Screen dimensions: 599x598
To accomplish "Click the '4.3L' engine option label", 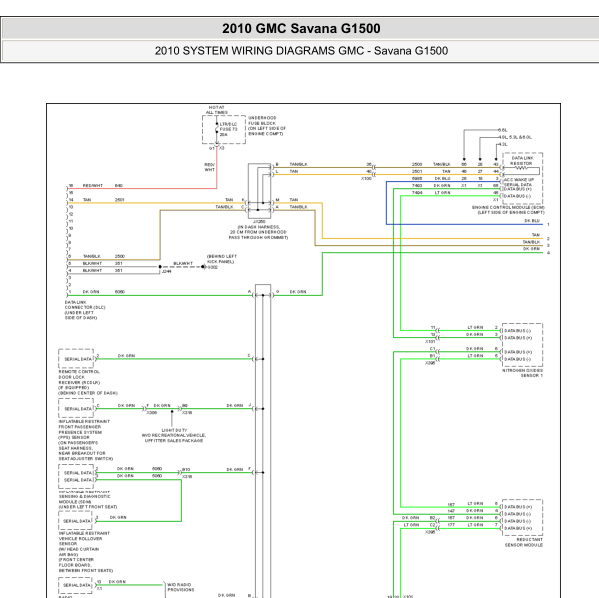I will pyautogui.click(x=503, y=144).
